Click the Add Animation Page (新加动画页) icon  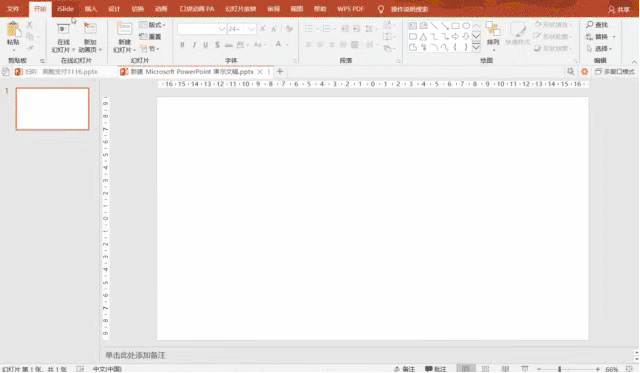90,29
